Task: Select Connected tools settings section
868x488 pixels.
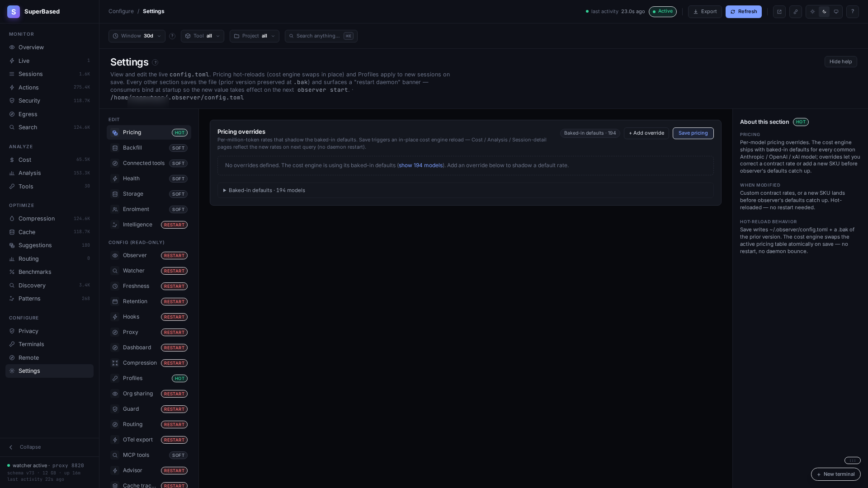Action: pyautogui.click(x=149, y=164)
